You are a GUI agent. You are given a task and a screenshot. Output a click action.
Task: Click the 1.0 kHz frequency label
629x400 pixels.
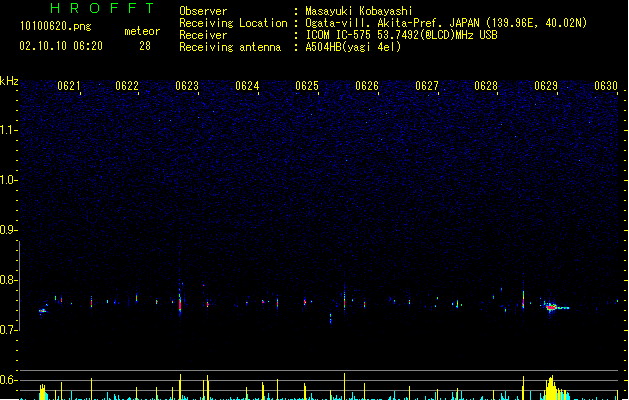tap(8, 180)
